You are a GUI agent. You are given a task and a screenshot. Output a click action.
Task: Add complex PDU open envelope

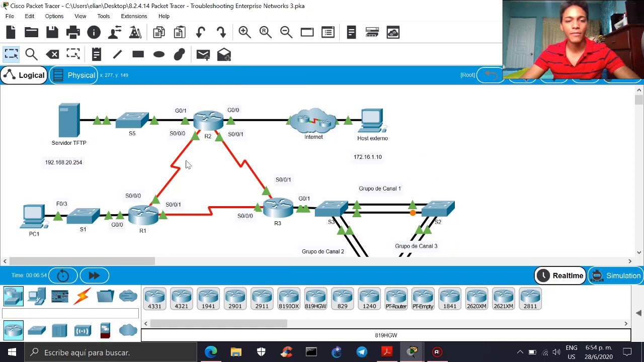click(x=224, y=54)
